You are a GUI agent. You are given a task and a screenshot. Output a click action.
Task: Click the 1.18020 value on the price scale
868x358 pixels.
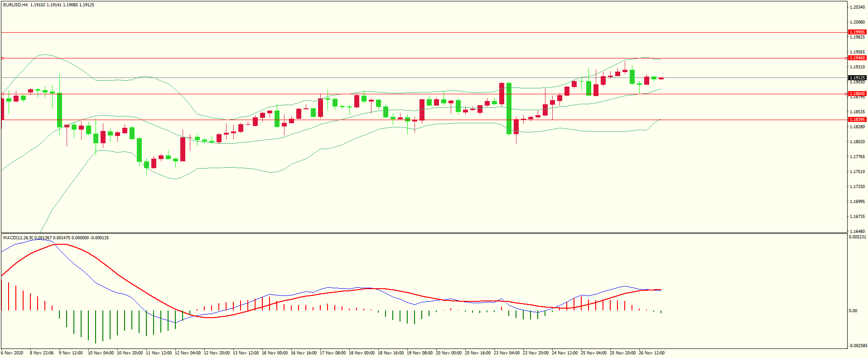(x=858, y=141)
